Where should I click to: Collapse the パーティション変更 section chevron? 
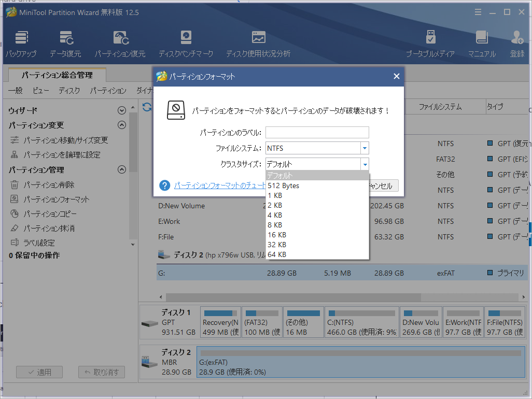122,125
